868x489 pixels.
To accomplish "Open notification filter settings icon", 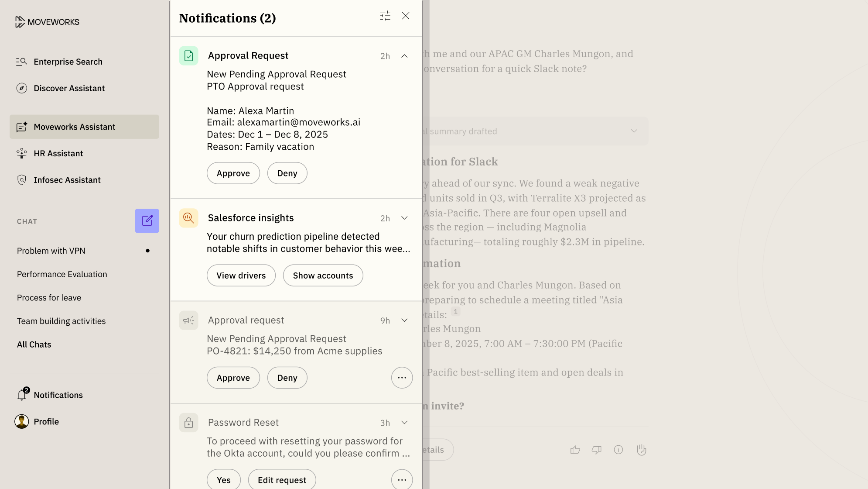I will (385, 16).
